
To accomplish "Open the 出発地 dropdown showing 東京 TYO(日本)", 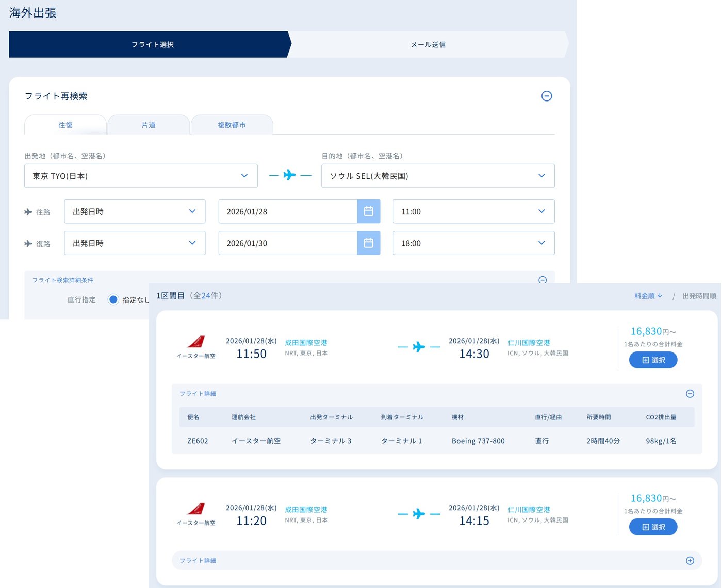I will pos(141,176).
